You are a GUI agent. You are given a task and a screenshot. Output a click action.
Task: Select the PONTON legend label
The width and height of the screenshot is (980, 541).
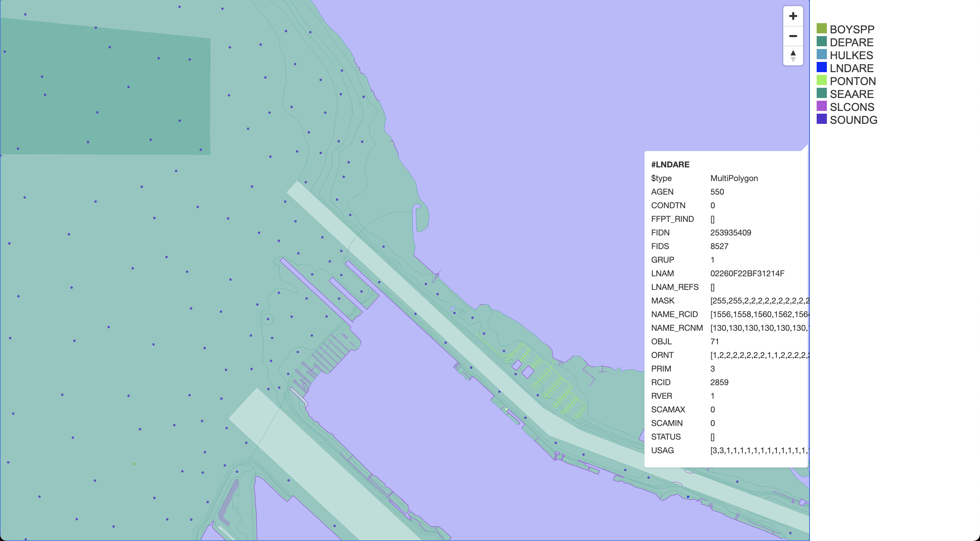click(852, 81)
